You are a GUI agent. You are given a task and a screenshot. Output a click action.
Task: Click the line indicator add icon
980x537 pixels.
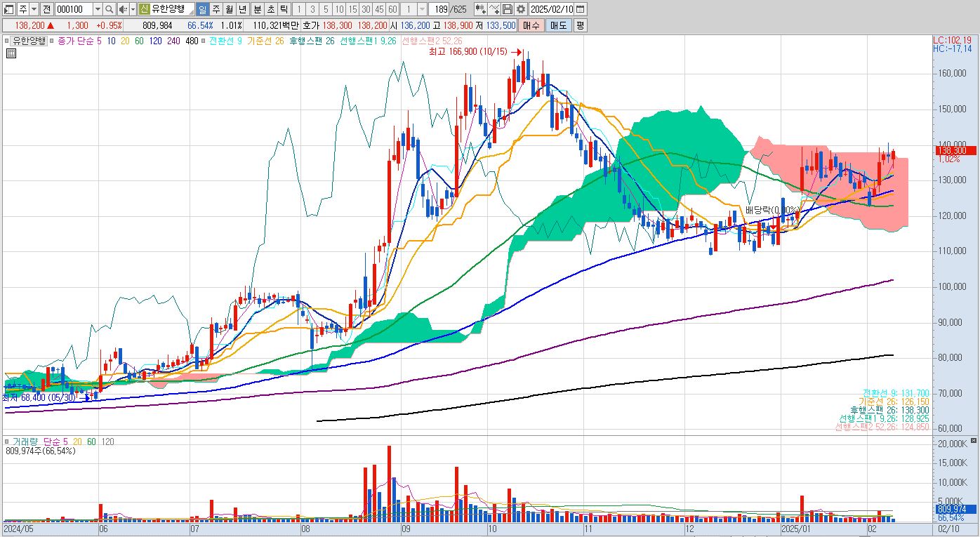(494, 9)
